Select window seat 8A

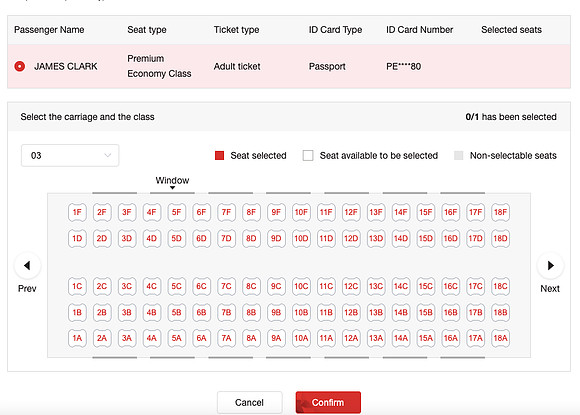(x=251, y=338)
